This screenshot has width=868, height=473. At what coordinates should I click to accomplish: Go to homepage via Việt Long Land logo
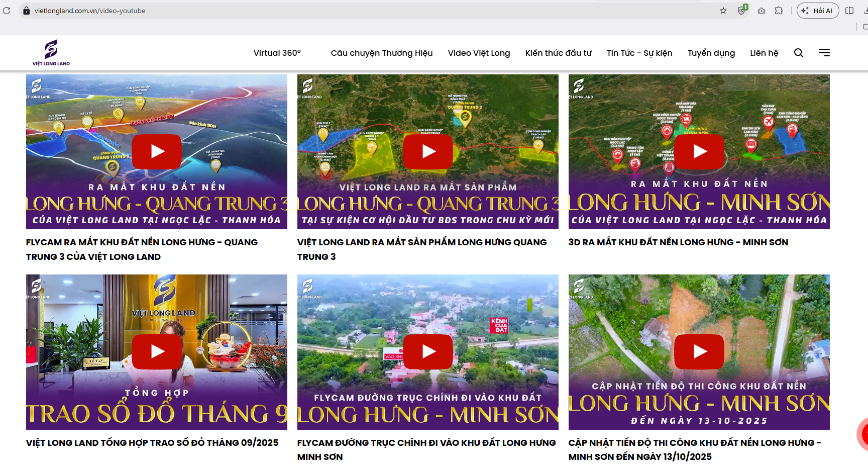[x=51, y=53]
